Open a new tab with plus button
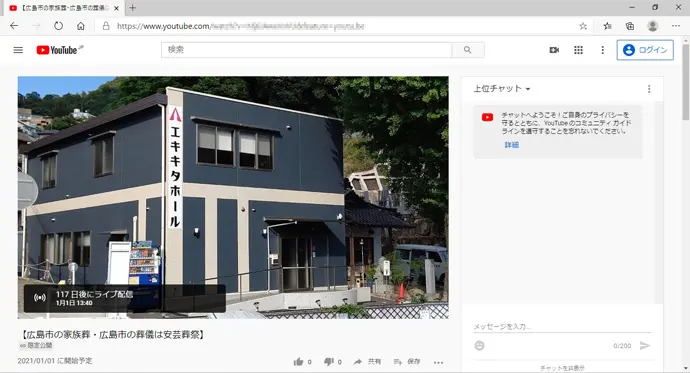The image size is (690, 373). (132, 8)
